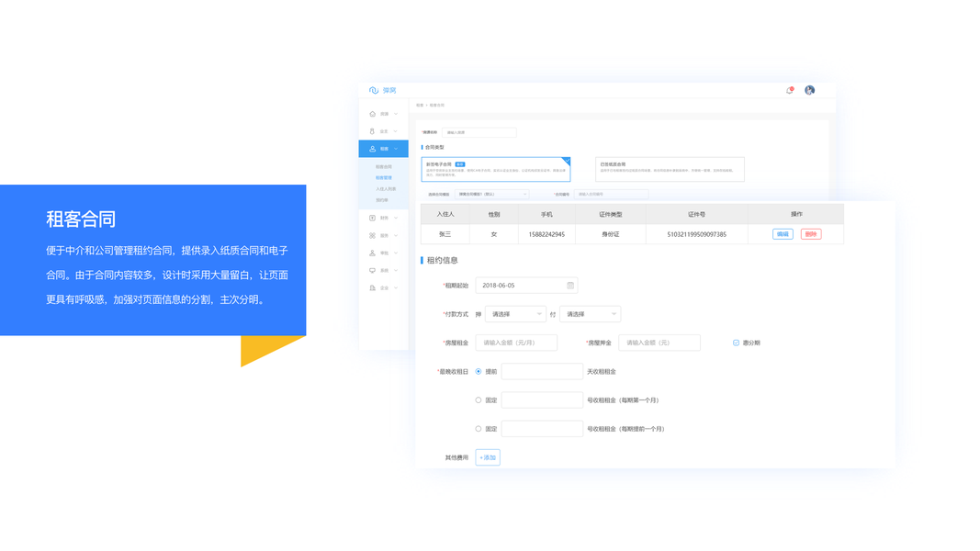Select the 提前 radio for 最晚收租日
This screenshot has width=980, height=551.
tap(479, 372)
